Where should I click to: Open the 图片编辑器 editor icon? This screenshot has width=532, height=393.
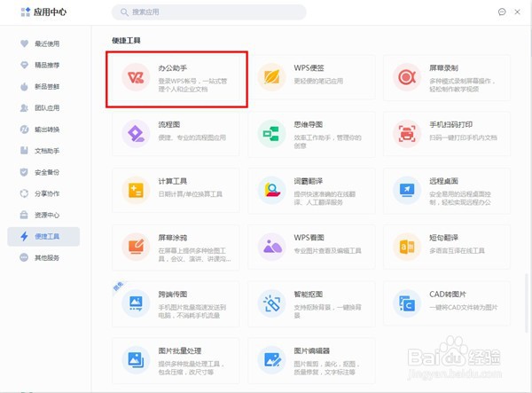271,360
